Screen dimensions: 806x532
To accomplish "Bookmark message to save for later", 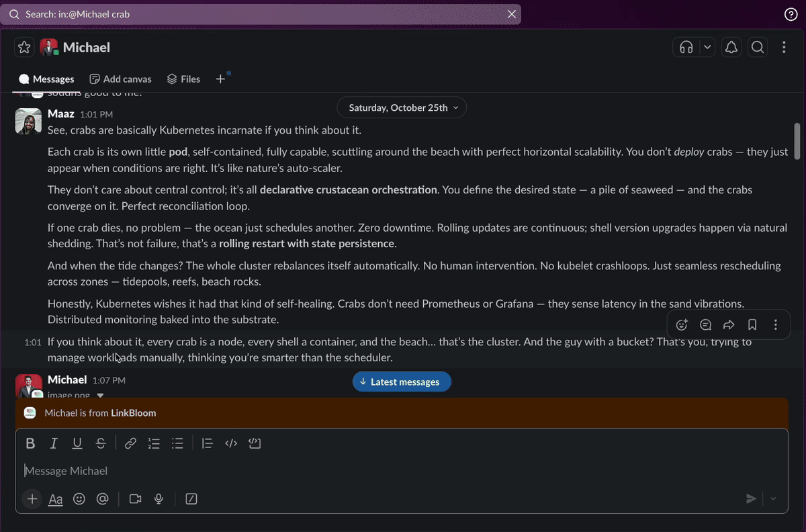I will click(752, 325).
